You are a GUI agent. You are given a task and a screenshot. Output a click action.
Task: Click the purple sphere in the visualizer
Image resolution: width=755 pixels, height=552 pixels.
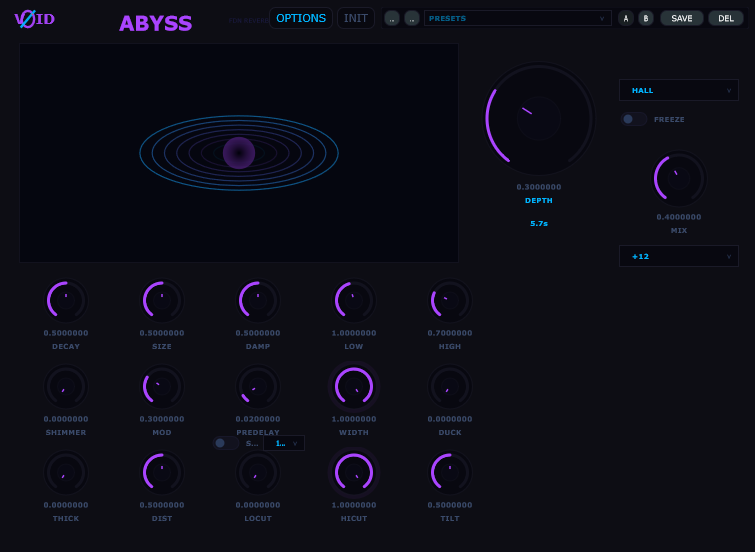239,153
